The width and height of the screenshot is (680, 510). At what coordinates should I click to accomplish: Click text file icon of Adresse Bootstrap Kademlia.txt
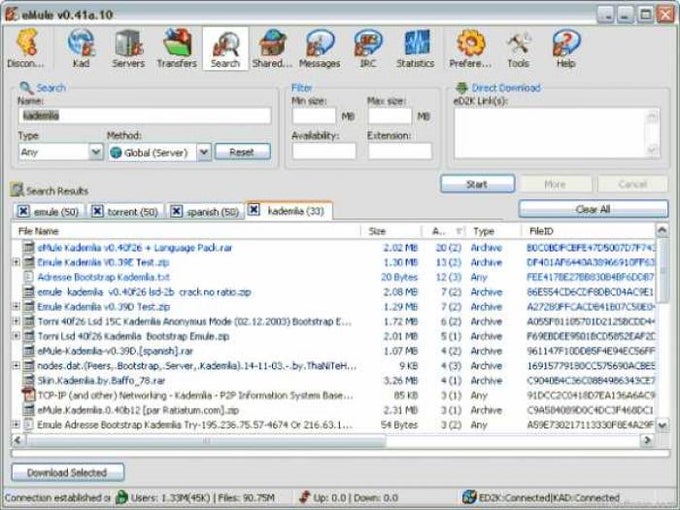[28, 277]
